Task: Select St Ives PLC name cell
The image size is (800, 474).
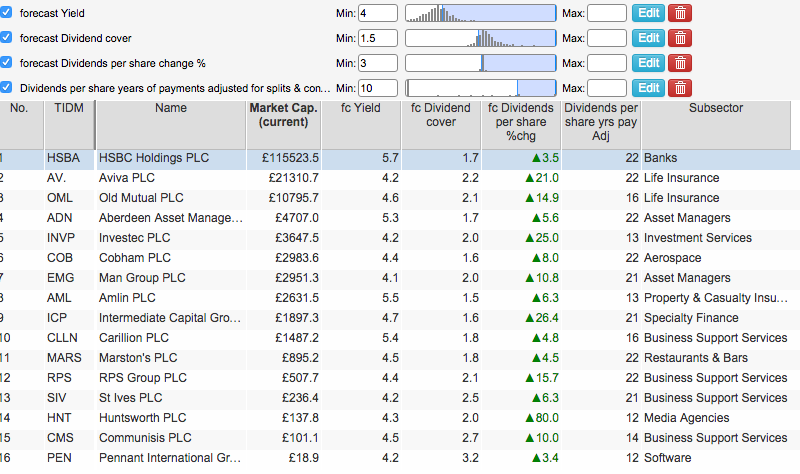Action: point(171,398)
